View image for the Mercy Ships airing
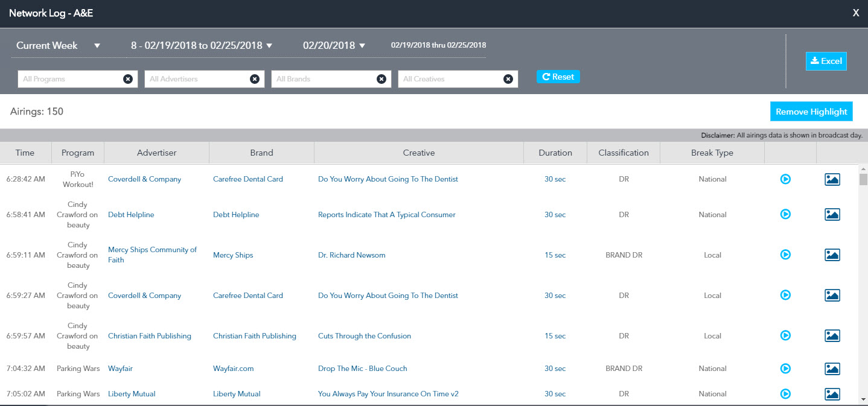 (832, 255)
